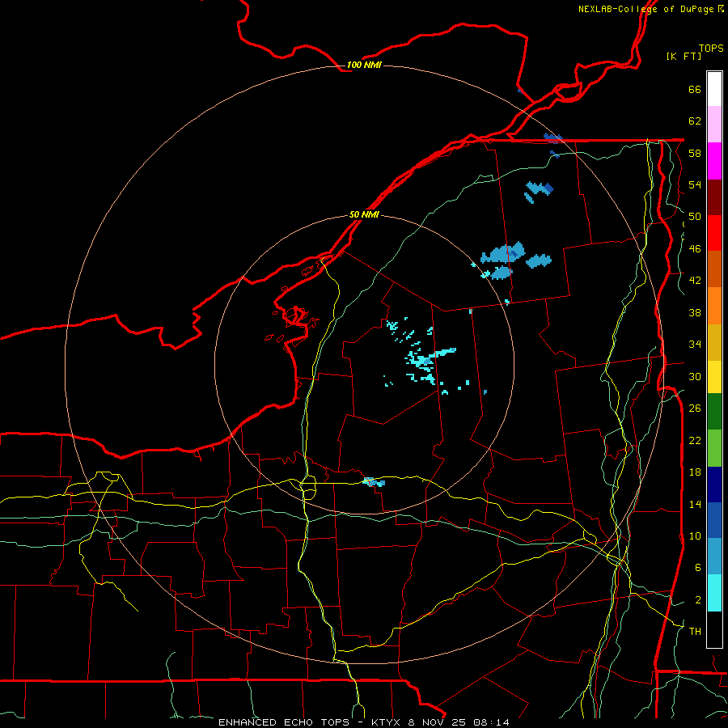Viewport: 728px width, 728px height.
Task: Click the 30 legend value
Action: tap(695, 376)
